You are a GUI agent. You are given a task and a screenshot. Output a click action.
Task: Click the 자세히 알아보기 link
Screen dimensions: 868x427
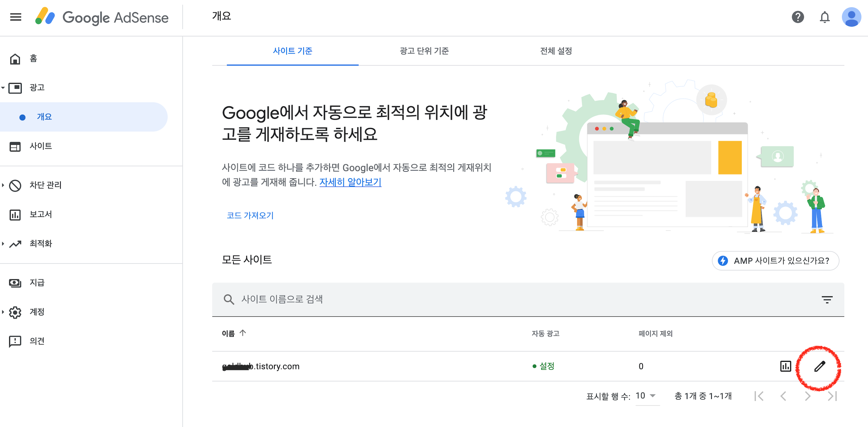click(x=350, y=182)
